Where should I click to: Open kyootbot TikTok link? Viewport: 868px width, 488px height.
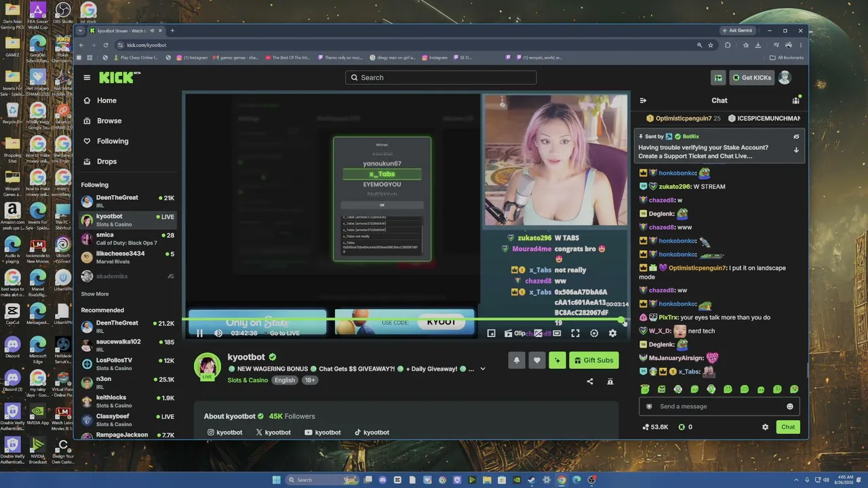(x=372, y=432)
